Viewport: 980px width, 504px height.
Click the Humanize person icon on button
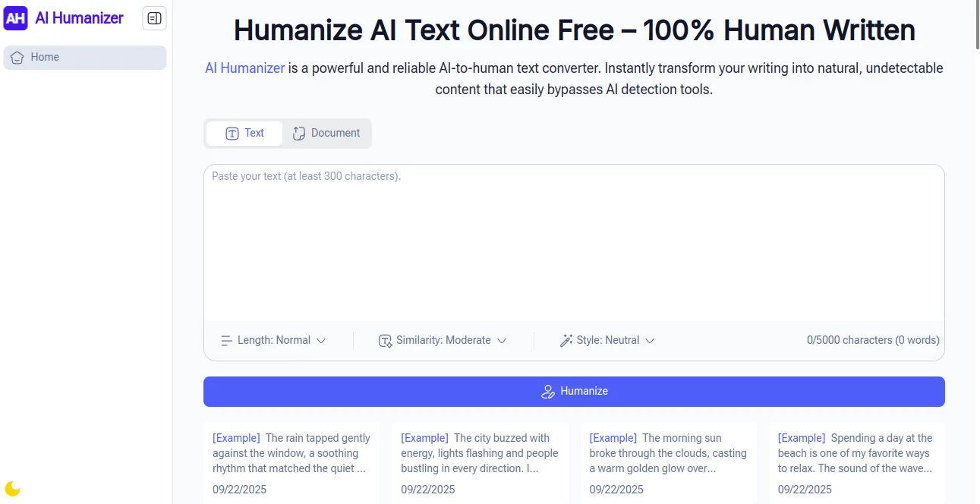point(548,391)
